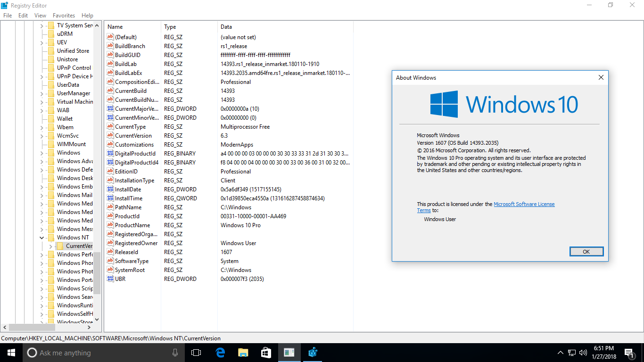This screenshot has height=362, width=644.
Task: Select the CurrentBuild value name
Action: pos(131,91)
